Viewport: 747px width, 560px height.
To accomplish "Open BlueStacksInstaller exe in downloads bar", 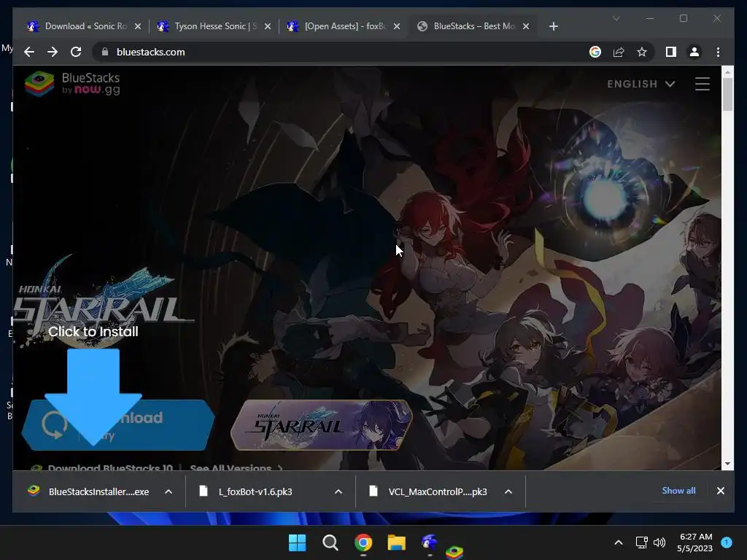I will [x=88, y=491].
